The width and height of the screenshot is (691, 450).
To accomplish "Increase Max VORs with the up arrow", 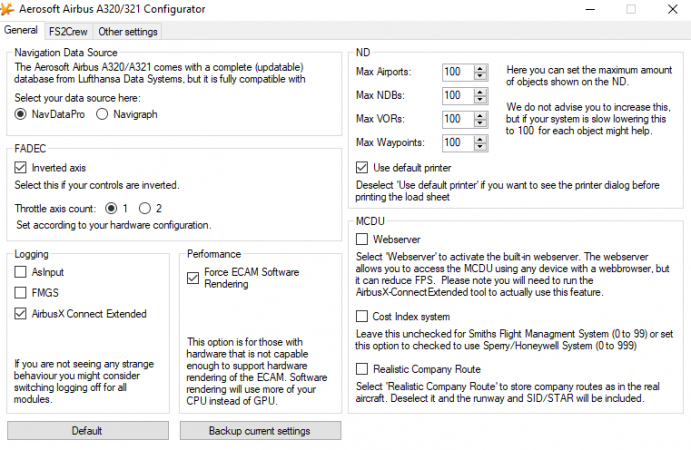I will 480,115.
